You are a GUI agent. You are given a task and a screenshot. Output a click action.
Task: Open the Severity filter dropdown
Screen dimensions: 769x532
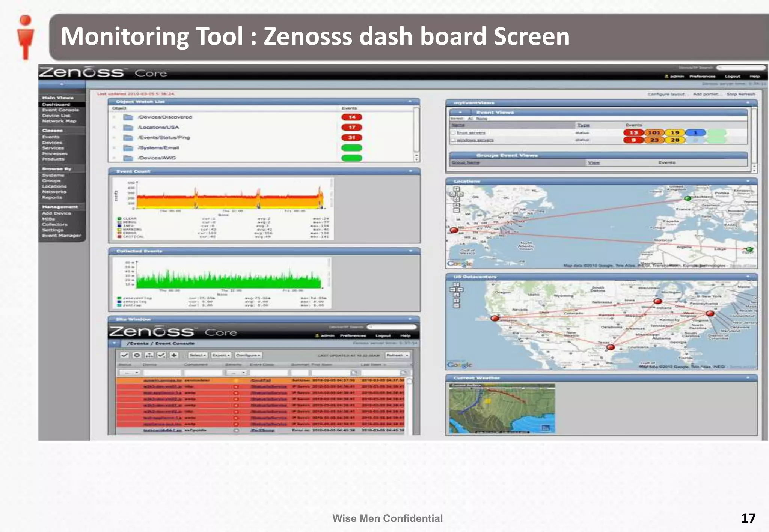237,373
